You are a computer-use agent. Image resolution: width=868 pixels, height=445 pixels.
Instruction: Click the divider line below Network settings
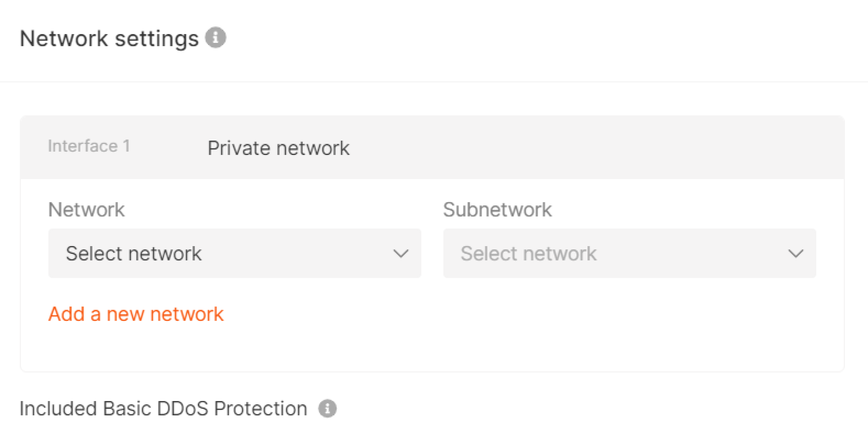pyautogui.click(x=434, y=82)
